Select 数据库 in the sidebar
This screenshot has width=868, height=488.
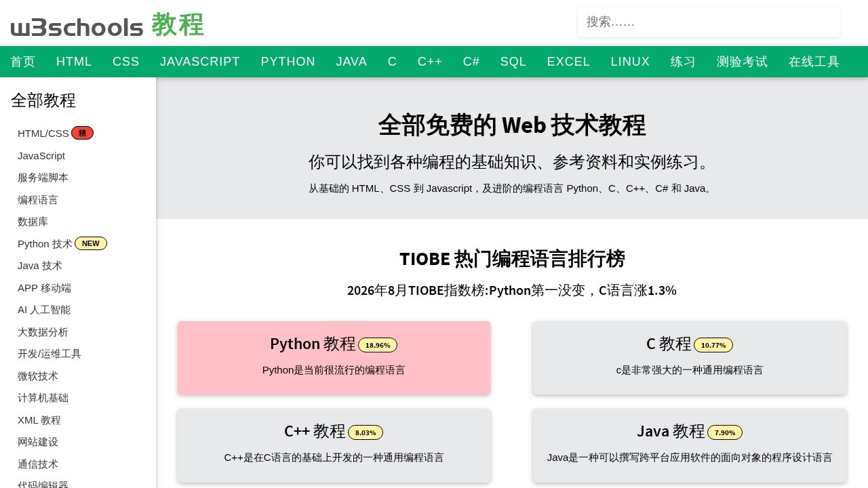33,222
